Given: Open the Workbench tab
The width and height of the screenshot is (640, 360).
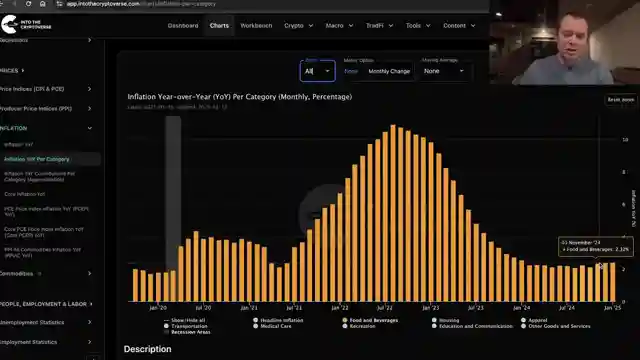Looking at the screenshot, I should 256,25.
